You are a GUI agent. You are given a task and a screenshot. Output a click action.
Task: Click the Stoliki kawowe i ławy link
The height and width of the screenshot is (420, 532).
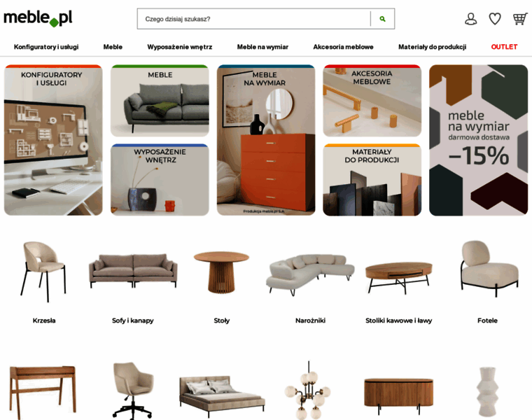click(399, 321)
